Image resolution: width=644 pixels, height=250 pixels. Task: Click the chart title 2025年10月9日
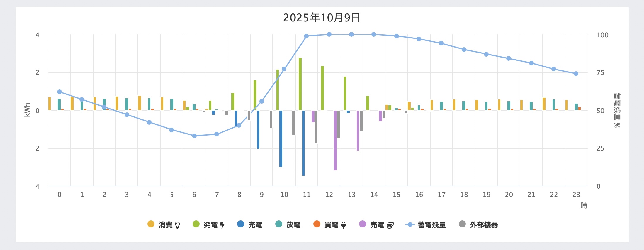[322, 18]
